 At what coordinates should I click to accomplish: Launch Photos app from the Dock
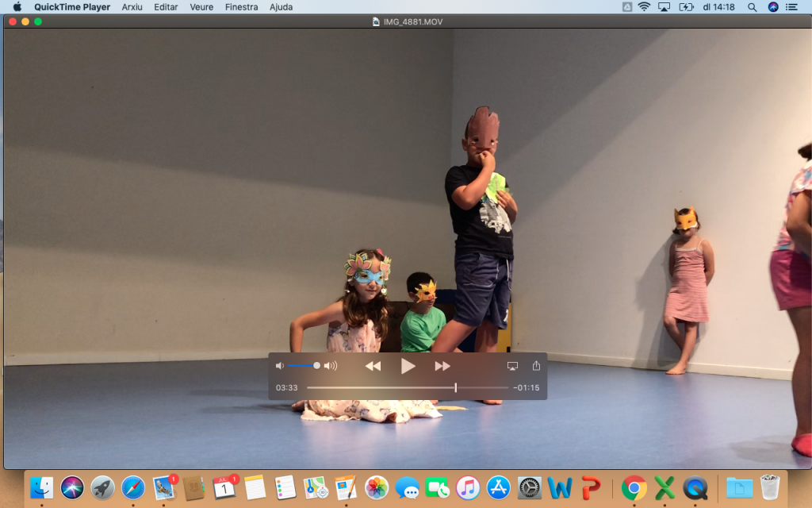376,487
